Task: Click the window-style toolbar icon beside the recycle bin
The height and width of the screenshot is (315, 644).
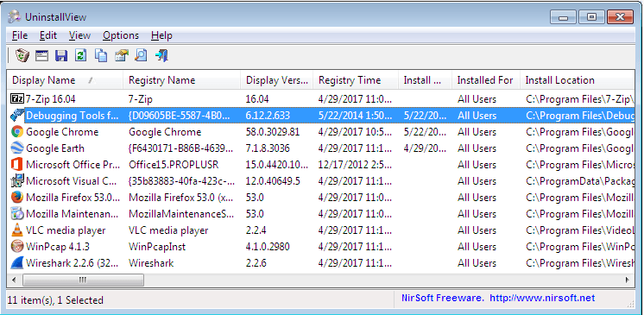Action: 41,55
